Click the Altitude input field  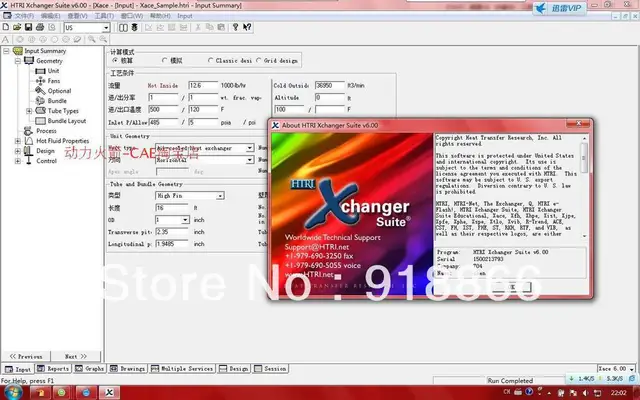point(330,98)
